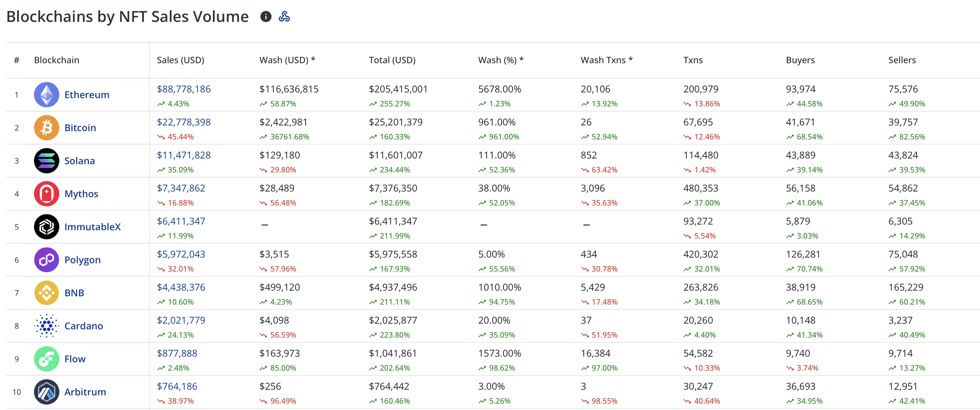Image resolution: width=980 pixels, height=410 pixels.
Task: Open the Cardano blockchain link
Action: click(x=84, y=326)
